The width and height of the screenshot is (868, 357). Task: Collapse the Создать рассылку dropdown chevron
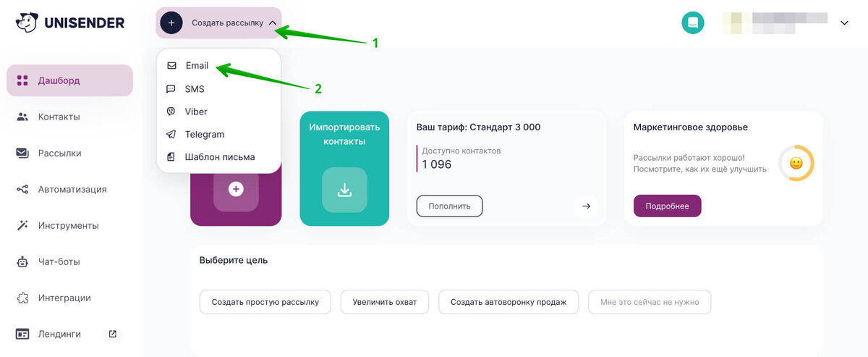point(272,22)
